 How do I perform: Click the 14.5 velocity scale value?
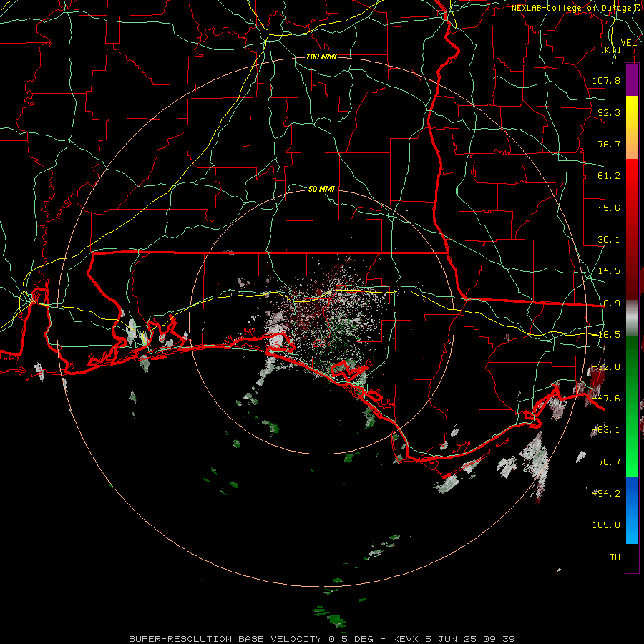(609, 271)
